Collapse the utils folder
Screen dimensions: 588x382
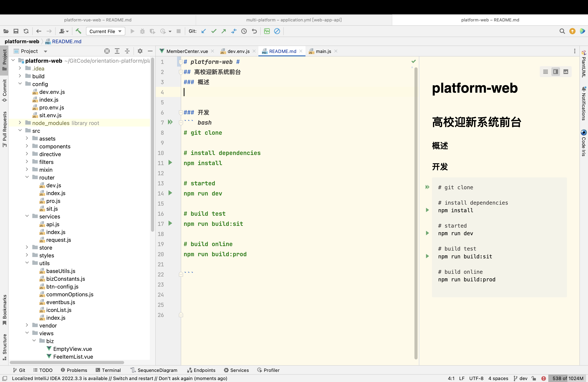(27, 263)
